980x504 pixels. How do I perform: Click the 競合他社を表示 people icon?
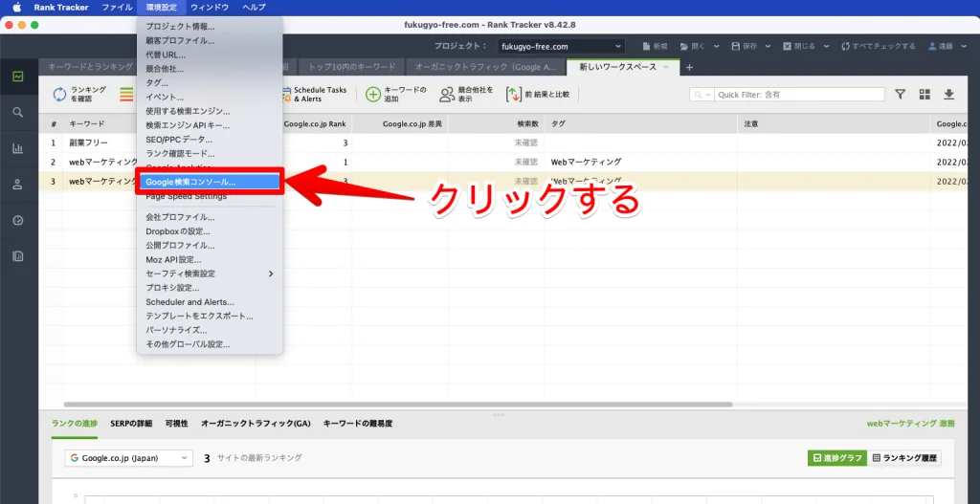(x=447, y=95)
